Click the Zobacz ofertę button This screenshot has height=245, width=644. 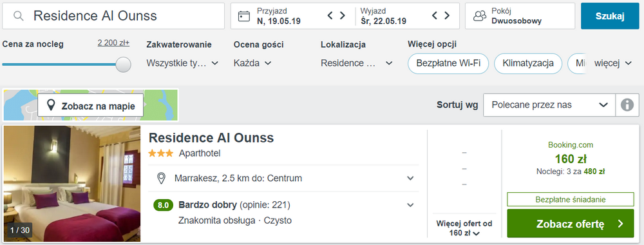(x=571, y=224)
